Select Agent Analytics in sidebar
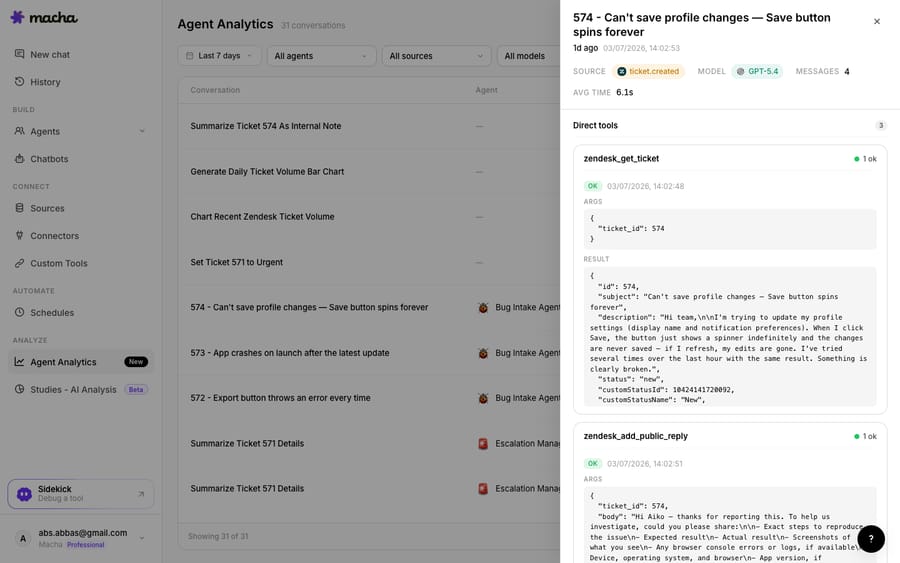The width and height of the screenshot is (900, 563). click(x=80, y=362)
